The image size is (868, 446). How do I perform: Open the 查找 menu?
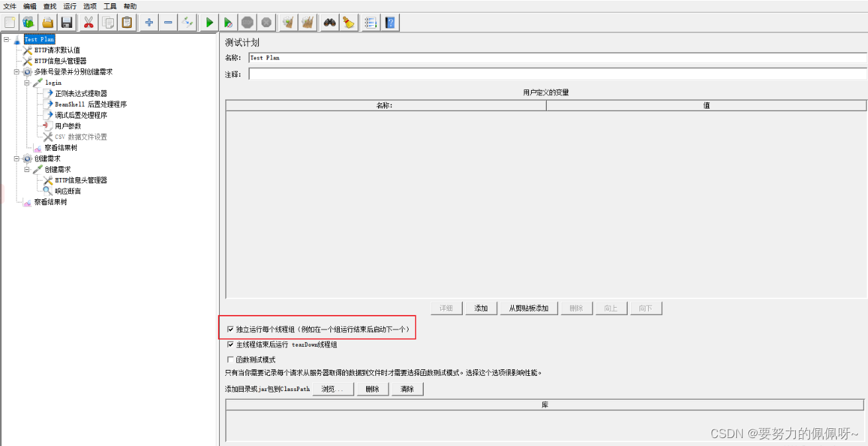click(50, 6)
